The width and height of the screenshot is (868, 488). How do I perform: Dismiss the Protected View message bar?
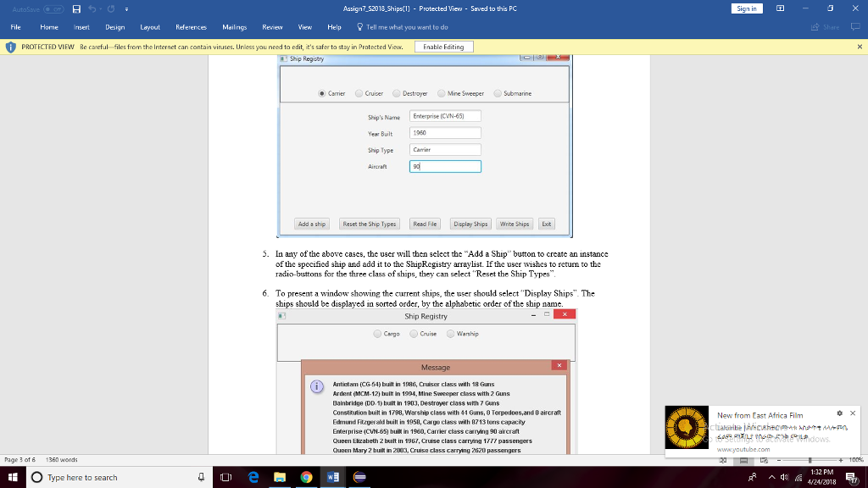click(859, 47)
